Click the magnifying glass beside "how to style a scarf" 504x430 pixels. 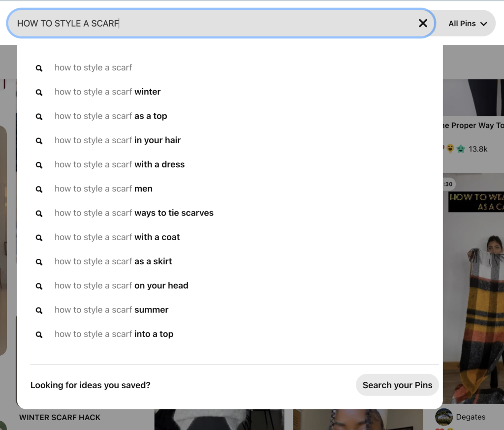click(39, 68)
